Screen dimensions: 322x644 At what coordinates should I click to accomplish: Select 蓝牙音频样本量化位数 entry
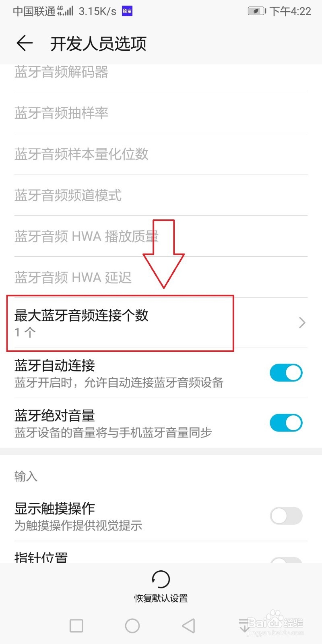[x=161, y=154]
